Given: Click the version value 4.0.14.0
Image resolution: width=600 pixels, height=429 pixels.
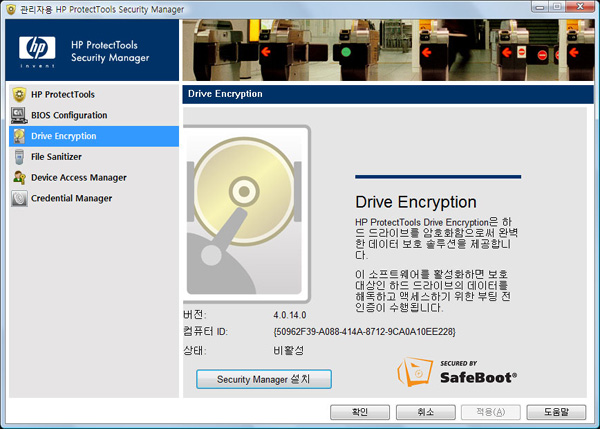Looking at the screenshot, I should tap(290, 315).
